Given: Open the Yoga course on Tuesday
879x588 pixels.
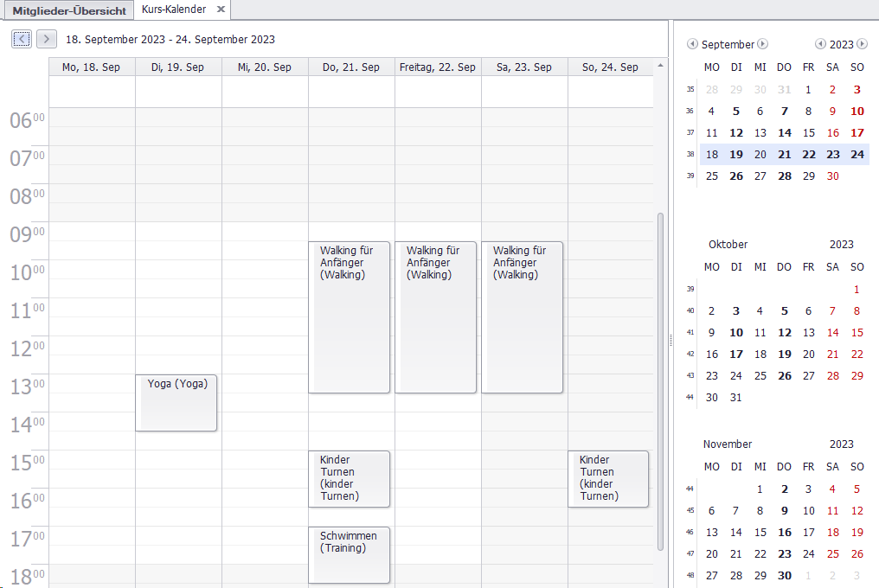Looking at the screenshot, I should coord(177,402).
